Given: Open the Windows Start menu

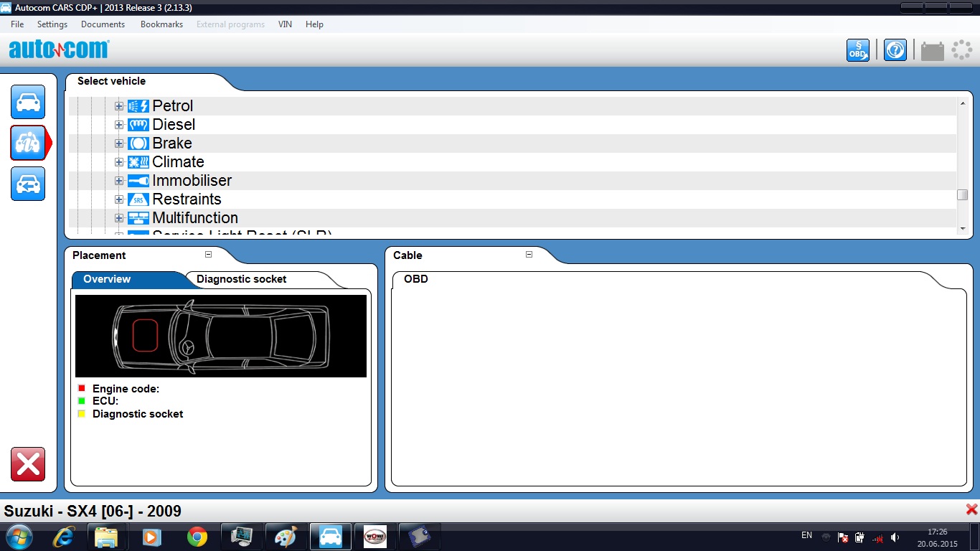Looking at the screenshot, I should 19,537.
